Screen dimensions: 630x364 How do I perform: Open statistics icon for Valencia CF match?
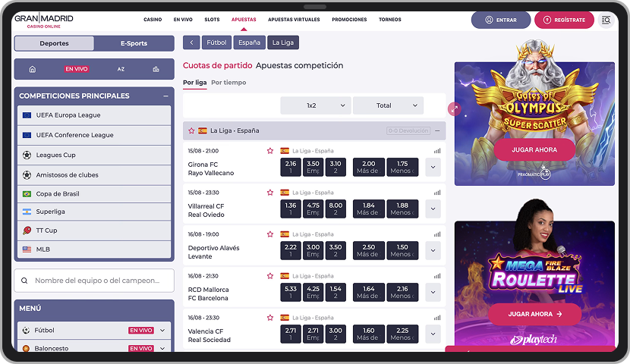pos(437,318)
